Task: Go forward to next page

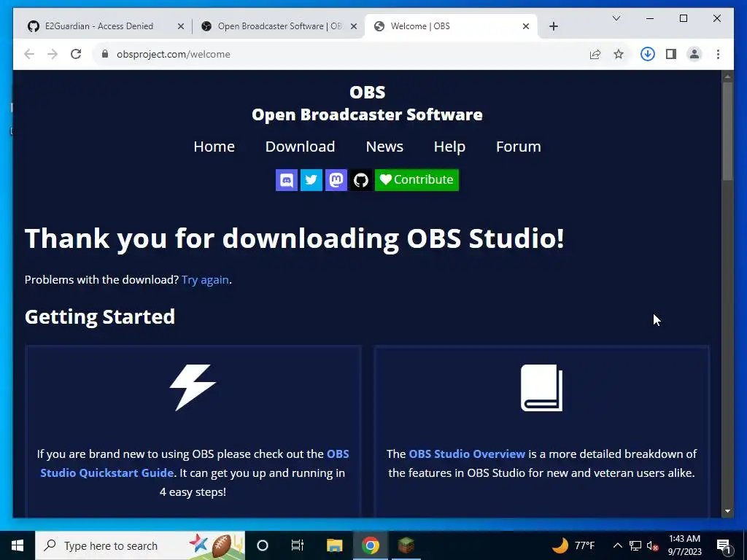Action: 53,54
